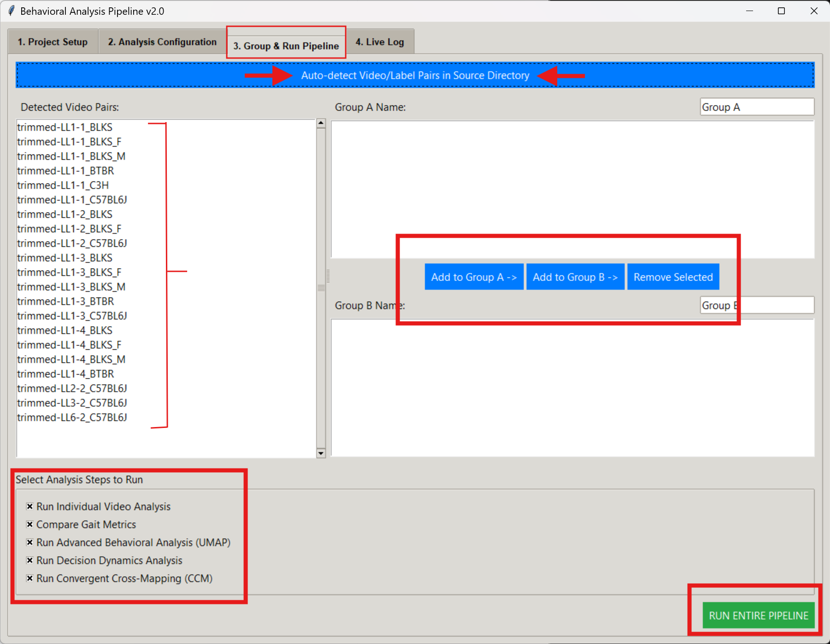Screen dimensions: 830x644
Task: Open the Analysis Configuration tab
Action: (162, 42)
